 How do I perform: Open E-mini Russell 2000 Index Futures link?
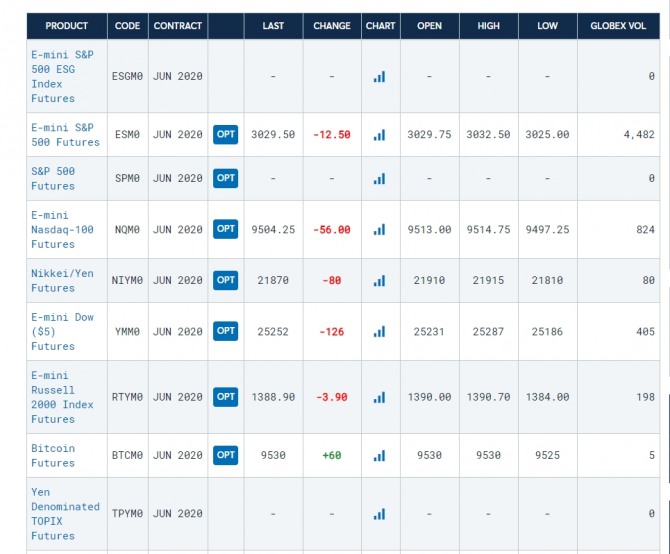click(62, 397)
